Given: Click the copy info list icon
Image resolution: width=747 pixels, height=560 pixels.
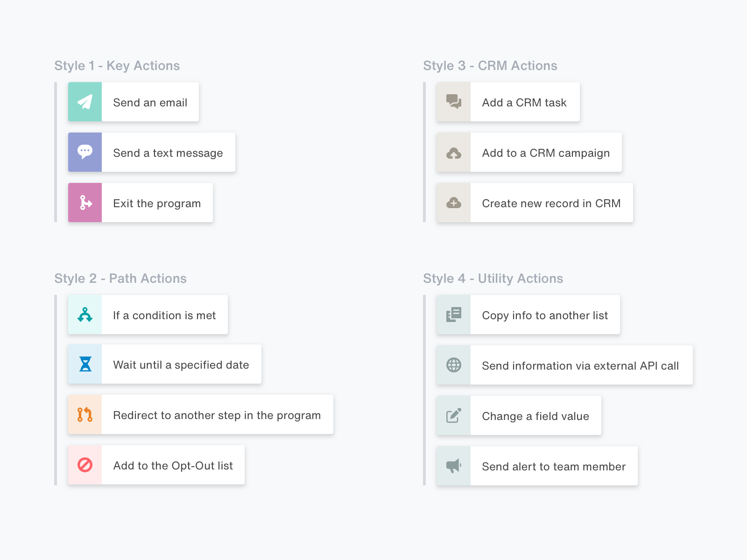Looking at the screenshot, I should click(453, 315).
